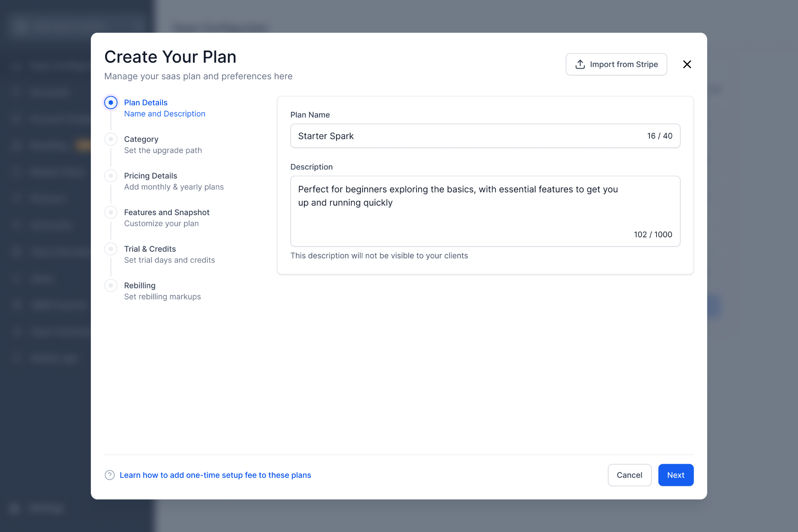Select the Category step circle
This screenshot has width=798, height=532.
point(111,139)
